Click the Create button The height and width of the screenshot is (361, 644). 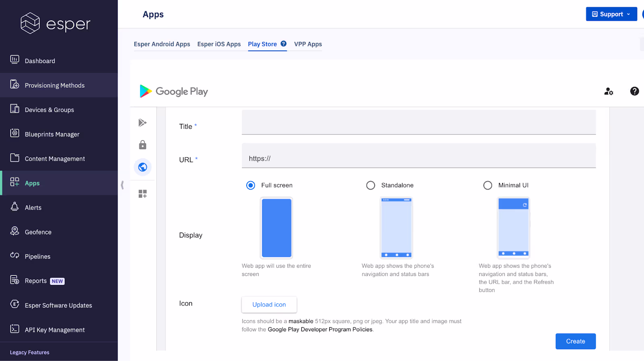click(576, 341)
